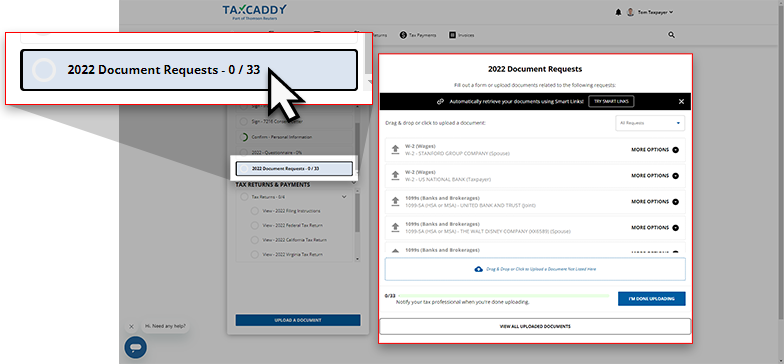The height and width of the screenshot is (364, 784).
Task: Click the Upload a Document button
Action: click(x=298, y=320)
